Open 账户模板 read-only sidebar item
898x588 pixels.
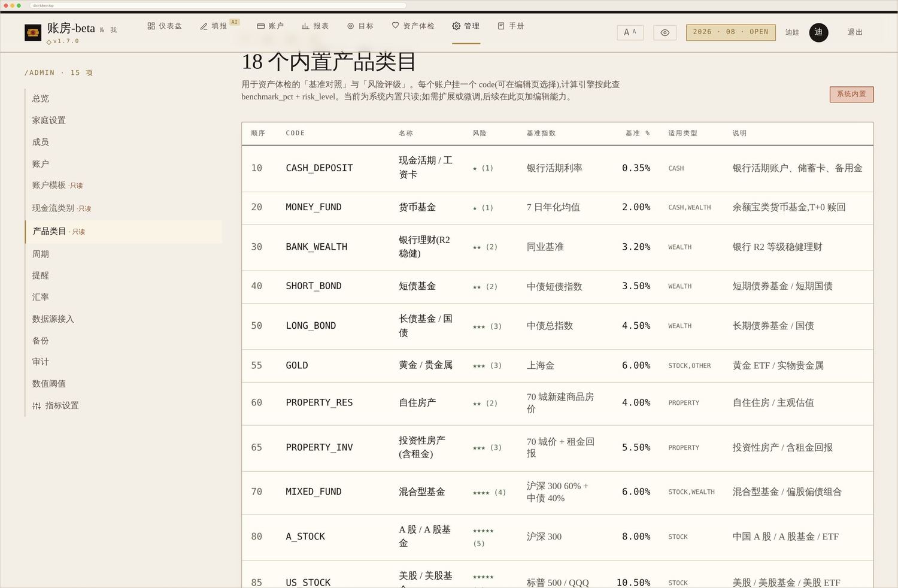coord(57,185)
